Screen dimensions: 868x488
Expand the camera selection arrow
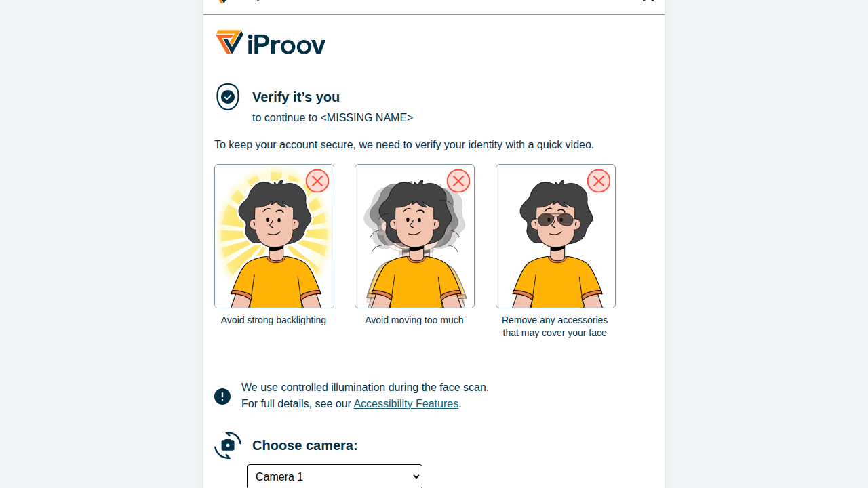(x=416, y=476)
